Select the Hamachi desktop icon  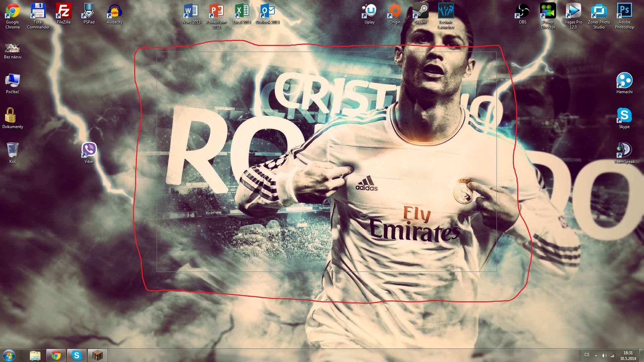[624, 81]
